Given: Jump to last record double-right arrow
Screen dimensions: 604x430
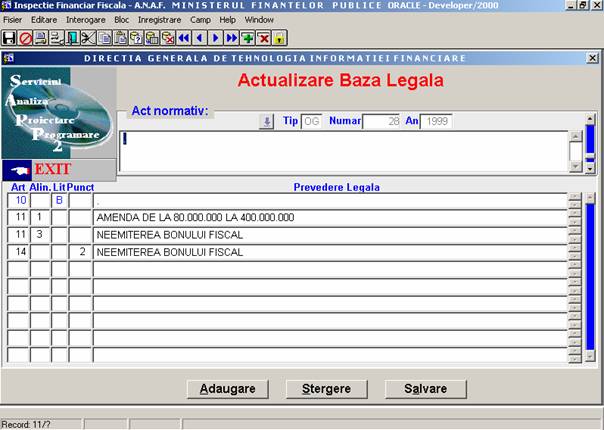Looking at the screenshot, I should pos(231,38).
